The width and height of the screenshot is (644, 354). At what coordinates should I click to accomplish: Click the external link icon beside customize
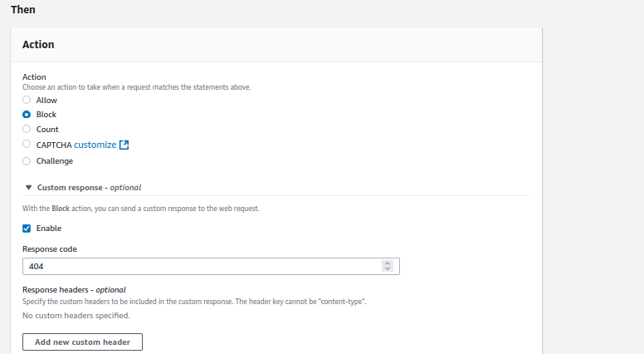124,145
